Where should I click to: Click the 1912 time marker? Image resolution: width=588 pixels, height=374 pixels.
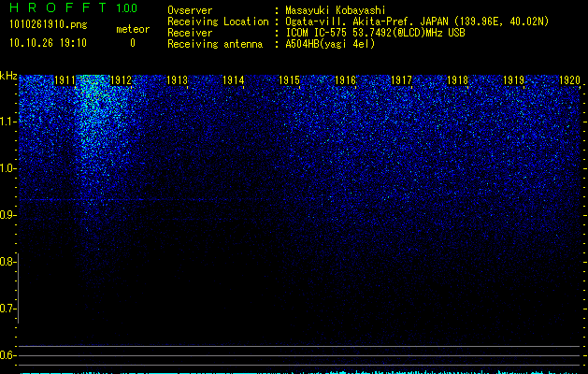[121, 80]
